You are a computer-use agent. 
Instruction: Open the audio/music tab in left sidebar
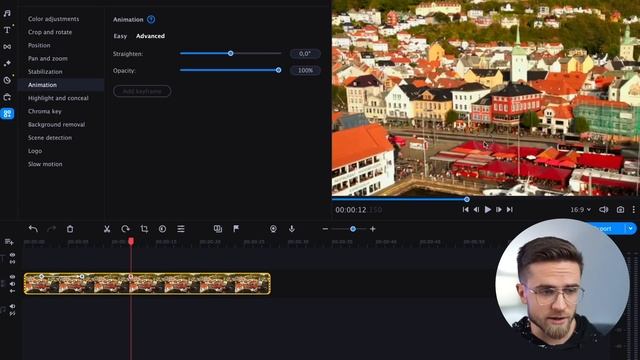[7, 13]
